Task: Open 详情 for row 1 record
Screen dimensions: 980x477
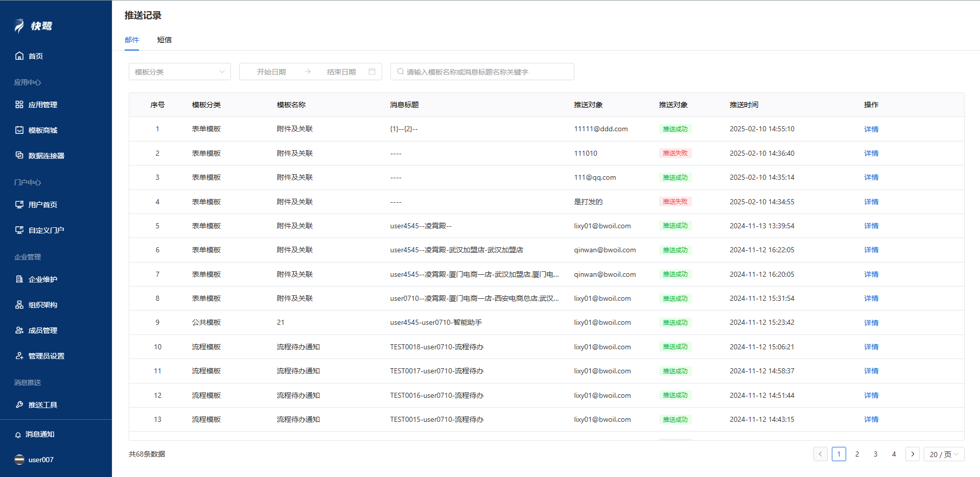Action: pyautogui.click(x=871, y=129)
